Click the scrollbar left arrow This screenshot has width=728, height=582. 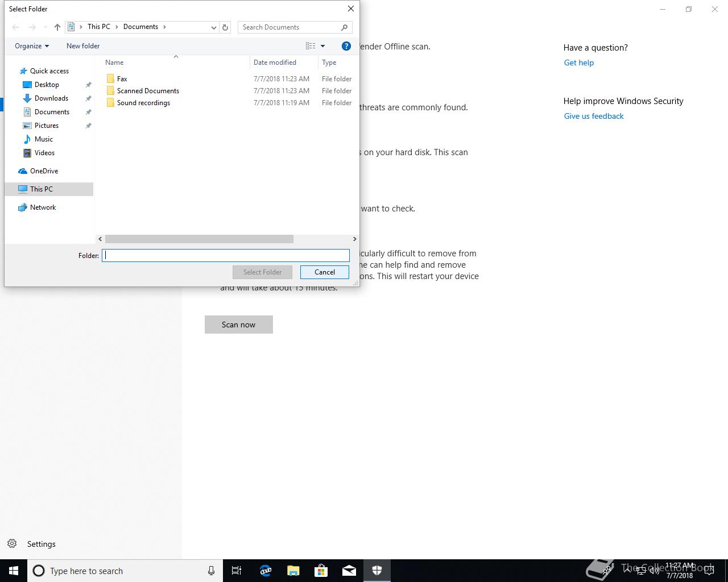point(101,239)
